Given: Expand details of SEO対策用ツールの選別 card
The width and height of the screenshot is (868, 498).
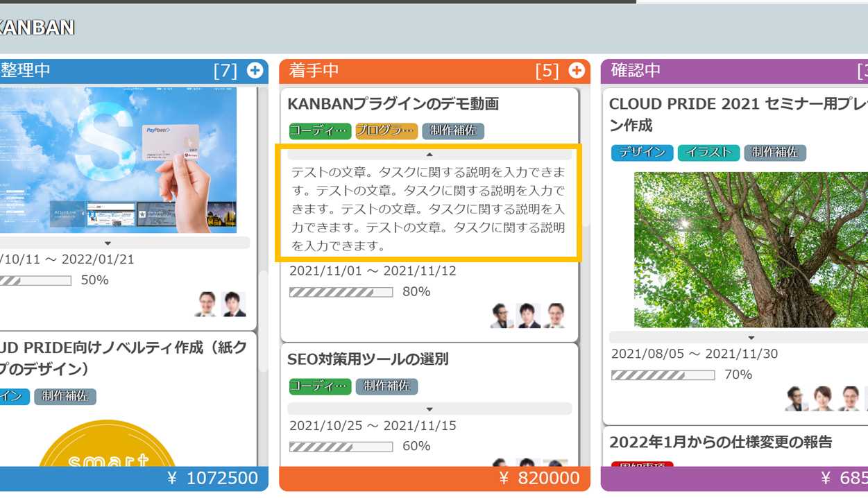Looking at the screenshot, I should click(429, 409).
